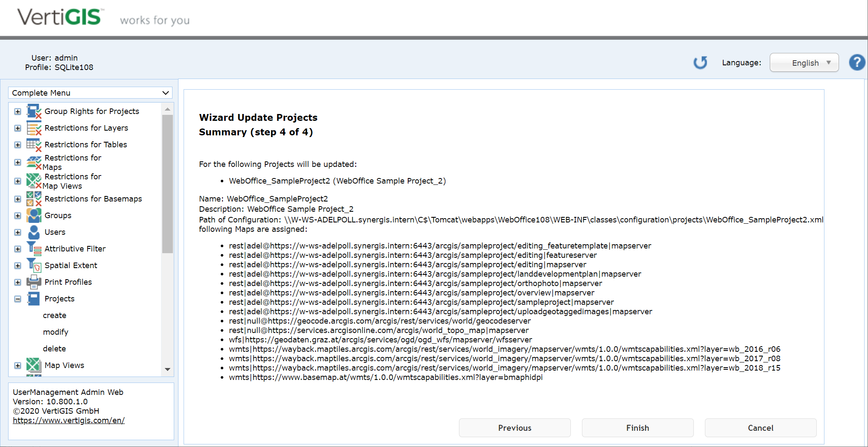Click the Restrictions for Basemaps icon

pyautogui.click(x=34, y=199)
